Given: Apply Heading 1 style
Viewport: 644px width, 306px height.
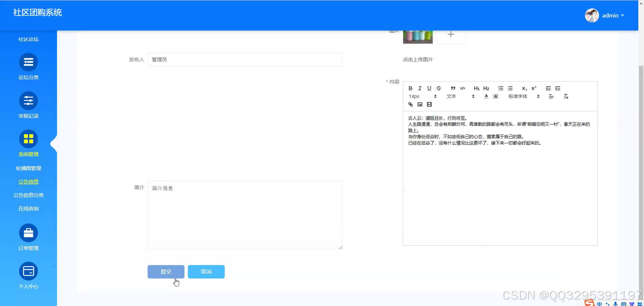Looking at the screenshot, I should (477, 88).
